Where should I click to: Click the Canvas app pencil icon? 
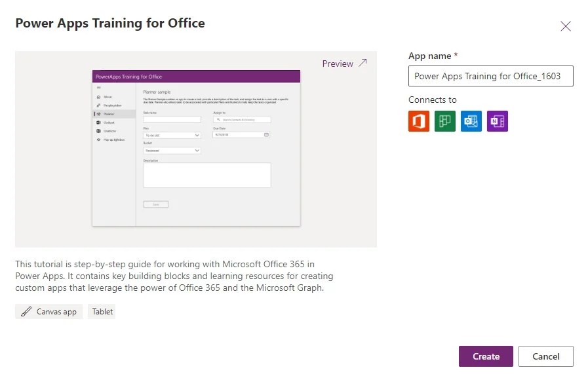(x=26, y=311)
